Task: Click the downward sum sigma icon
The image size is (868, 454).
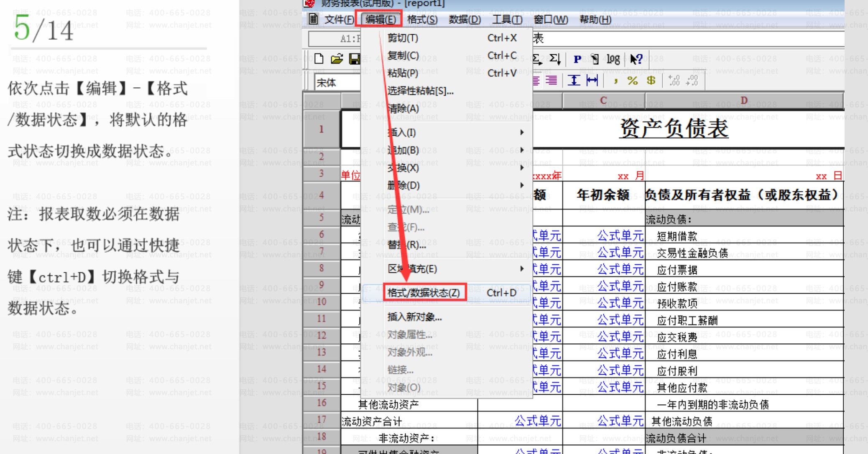Action: coord(555,59)
